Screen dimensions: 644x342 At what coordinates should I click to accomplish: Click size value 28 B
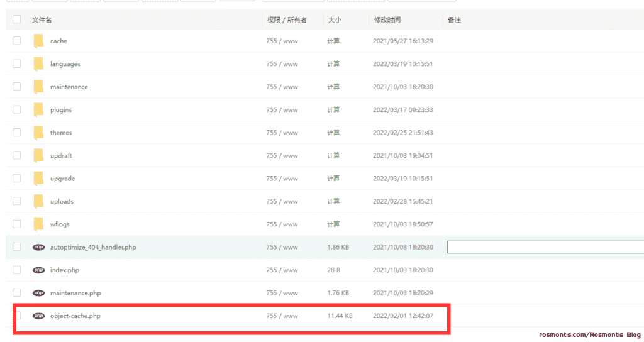pyautogui.click(x=333, y=270)
